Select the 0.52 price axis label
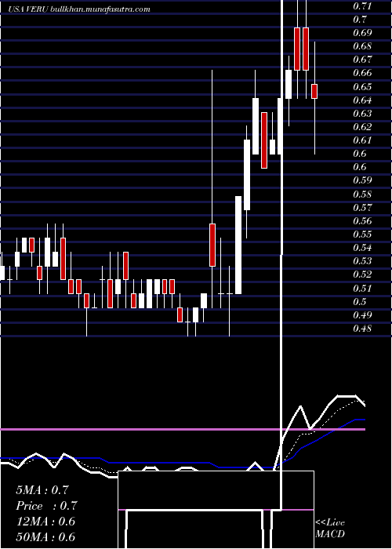 (x=362, y=274)
